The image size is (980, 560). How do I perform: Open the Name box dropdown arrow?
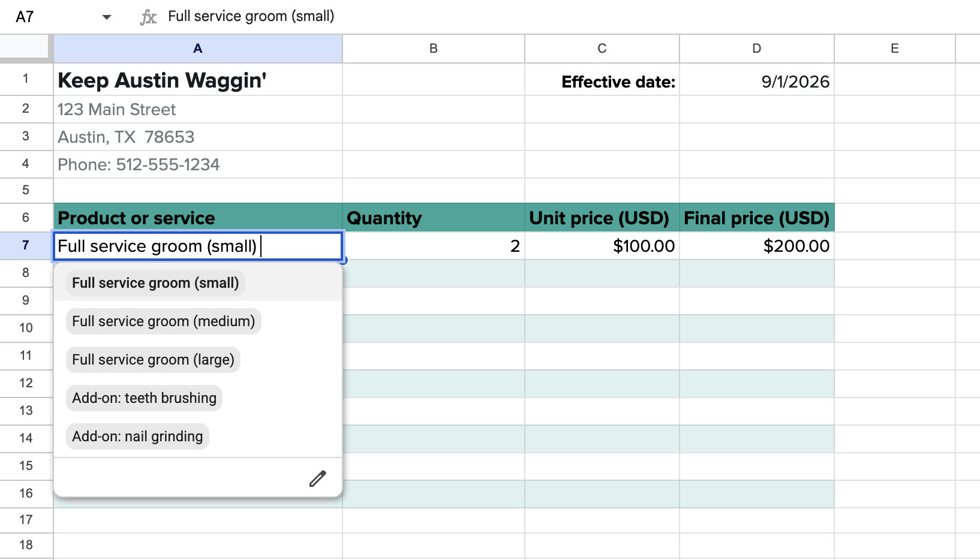[107, 17]
